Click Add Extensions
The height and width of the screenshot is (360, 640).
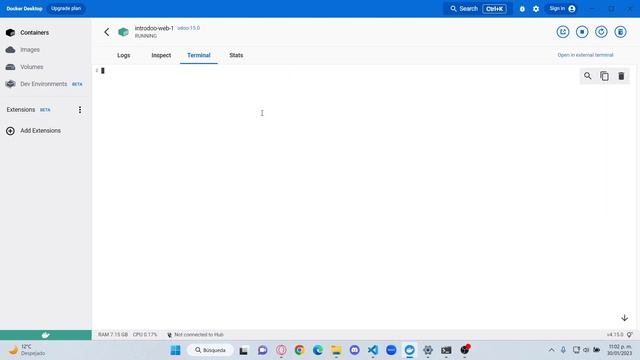pos(33,131)
